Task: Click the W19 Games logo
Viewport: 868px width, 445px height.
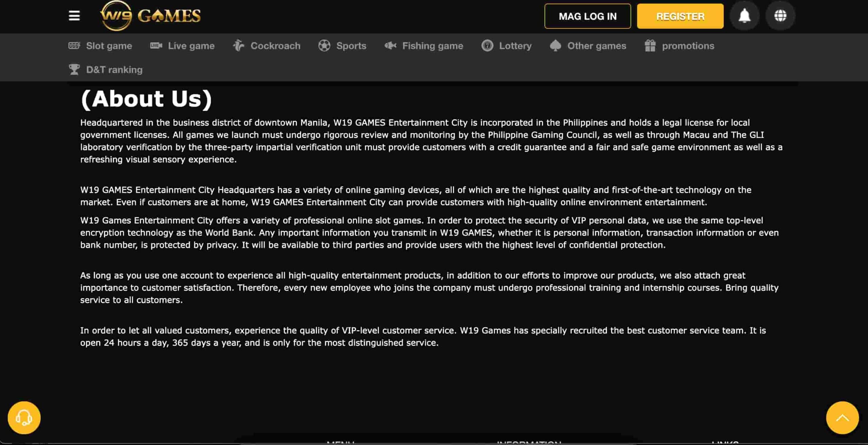Action: pyautogui.click(x=151, y=16)
